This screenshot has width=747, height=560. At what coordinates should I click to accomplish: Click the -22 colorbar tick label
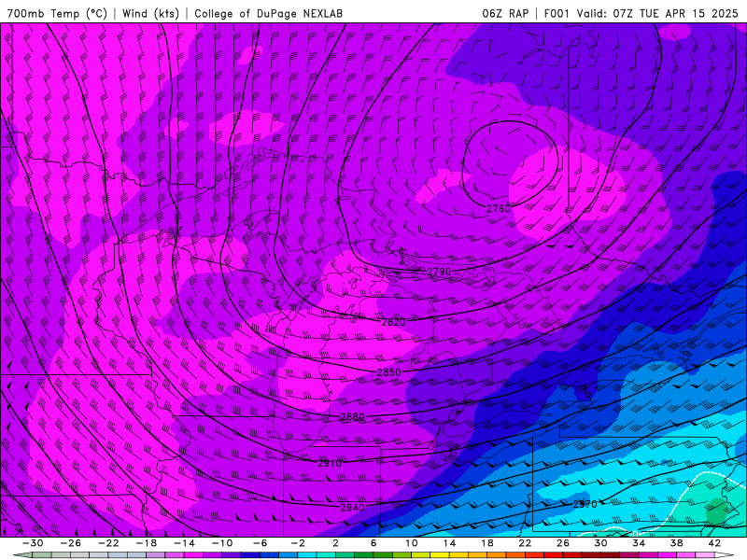[108, 543]
